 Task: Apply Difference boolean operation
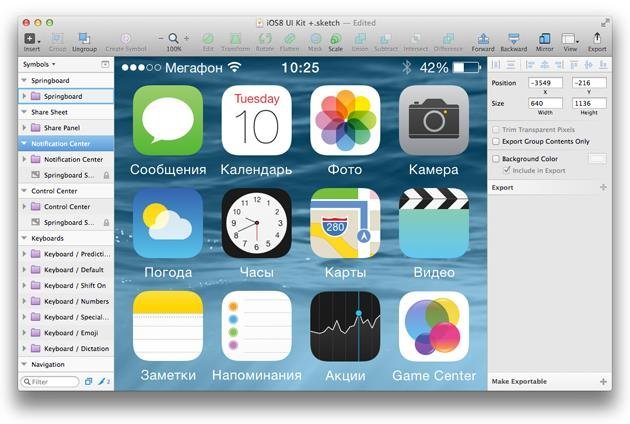pyautogui.click(x=448, y=42)
